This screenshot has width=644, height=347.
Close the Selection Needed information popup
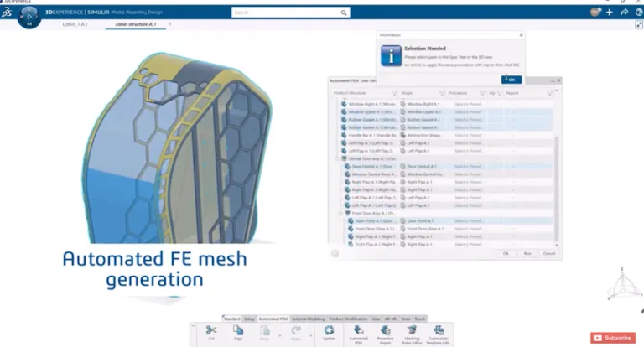(x=522, y=35)
